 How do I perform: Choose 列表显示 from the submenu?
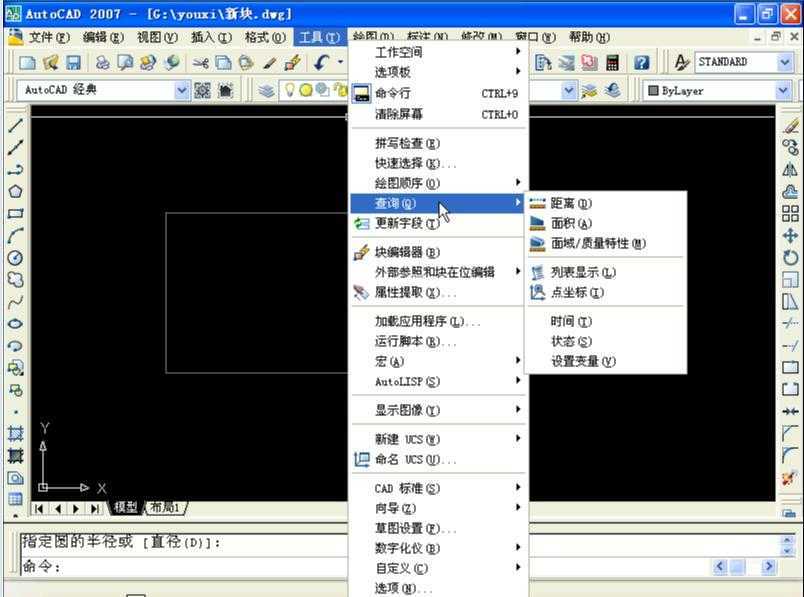click(606, 272)
